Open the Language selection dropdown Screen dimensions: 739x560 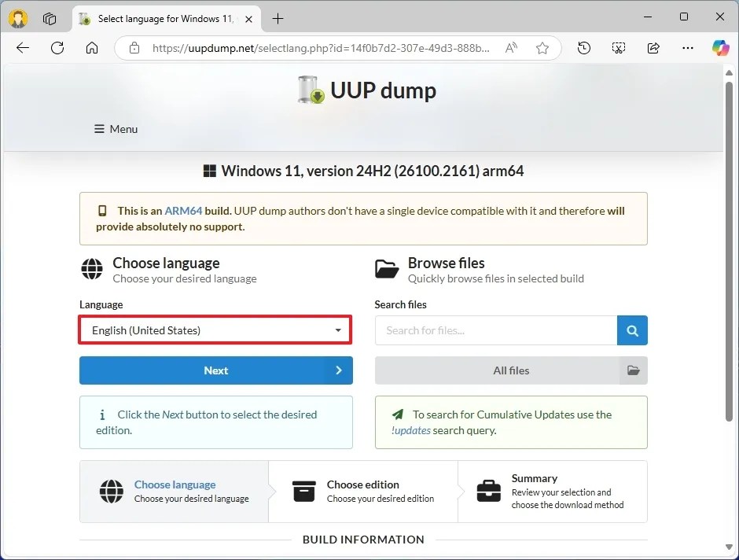coord(215,330)
